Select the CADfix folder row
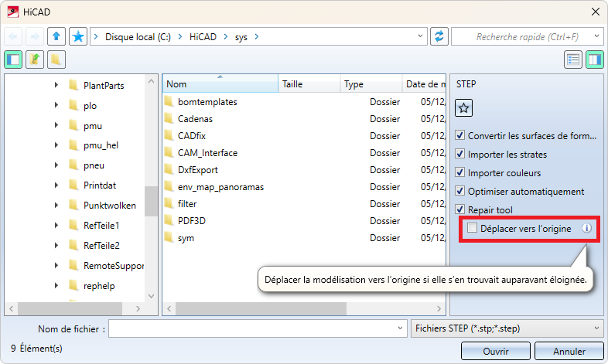The image size is (608, 364). [x=304, y=135]
